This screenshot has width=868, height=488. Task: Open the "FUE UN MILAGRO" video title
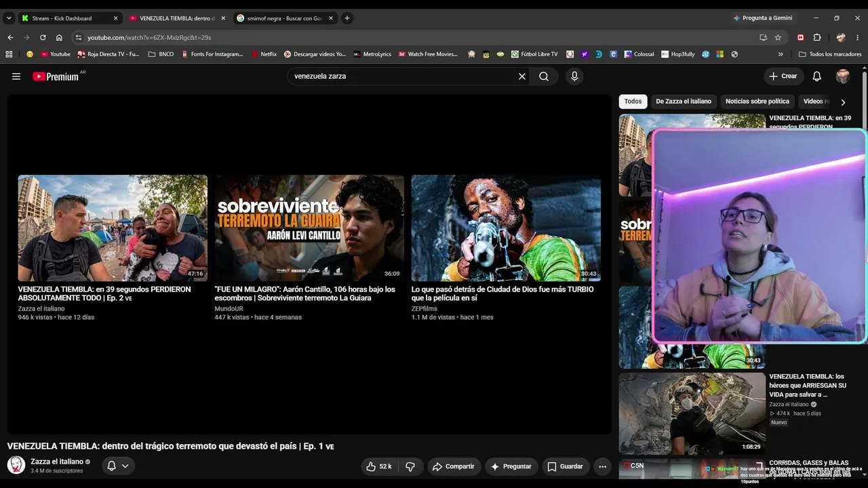click(304, 293)
